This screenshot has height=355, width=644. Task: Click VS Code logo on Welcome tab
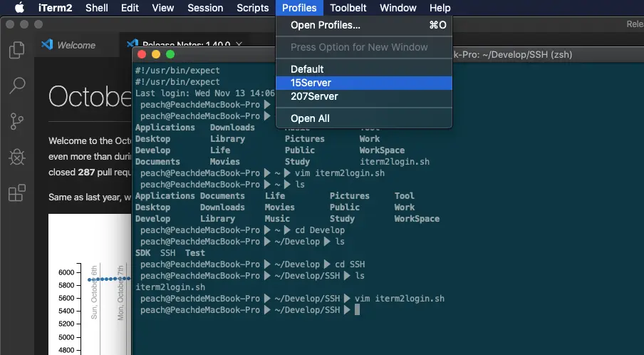pos(47,44)
